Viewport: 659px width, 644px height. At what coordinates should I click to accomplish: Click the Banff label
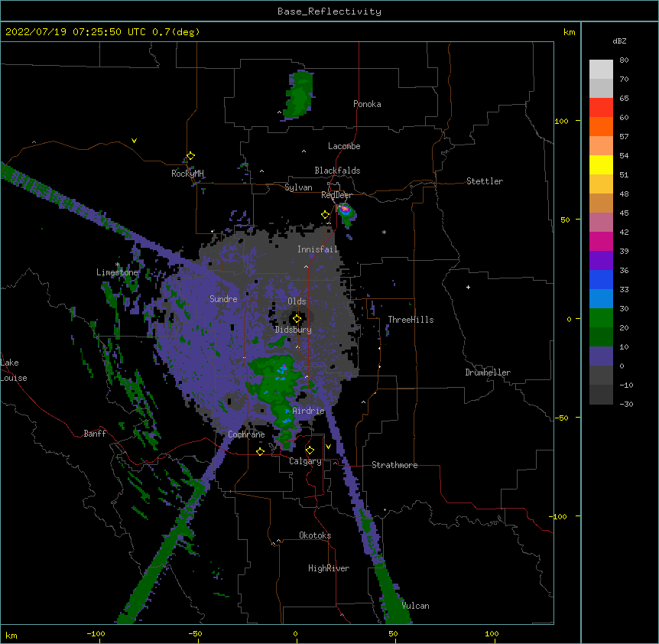point(95,434)
